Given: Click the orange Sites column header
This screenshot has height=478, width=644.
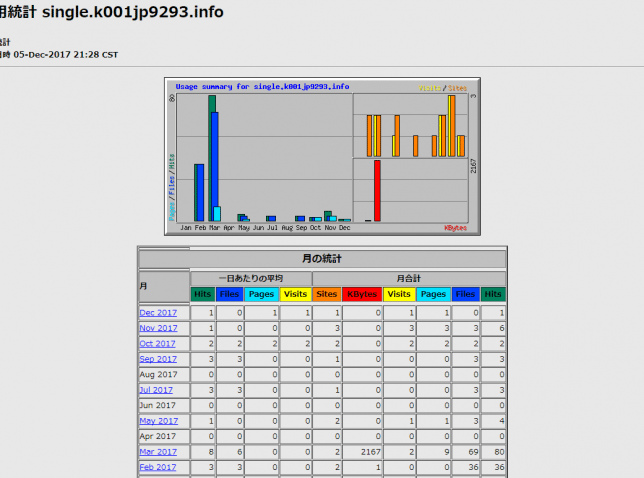Looking at the screenshot, I should (x=327, y=294).
